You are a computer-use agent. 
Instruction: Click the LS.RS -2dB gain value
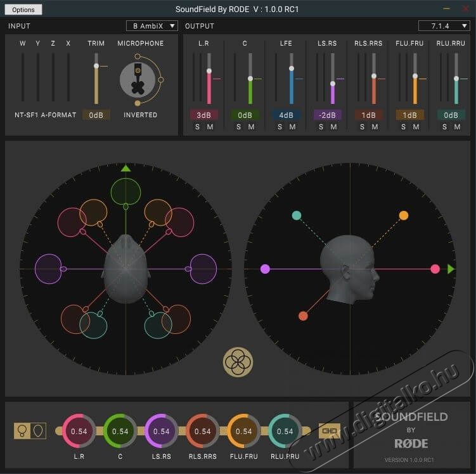click(328, 115)
